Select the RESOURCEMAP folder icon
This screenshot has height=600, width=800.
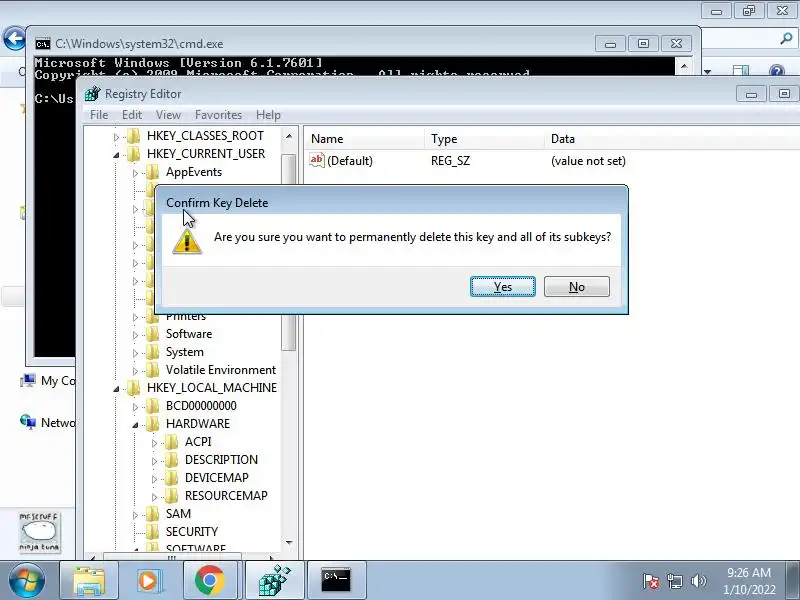(x=171, y=495)
